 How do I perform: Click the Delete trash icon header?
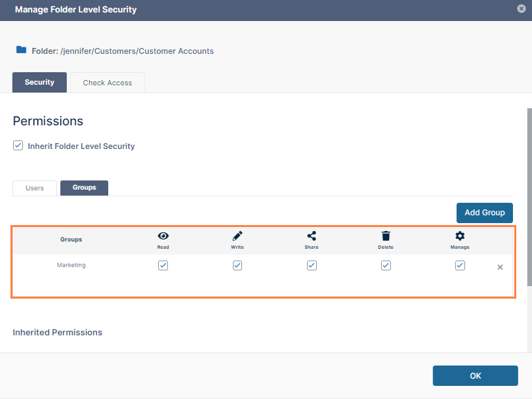point(386,236)
